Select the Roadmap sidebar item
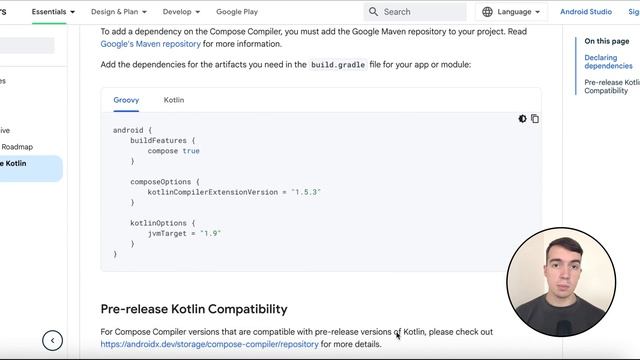 pyautogui.click(x=17, y=147)
